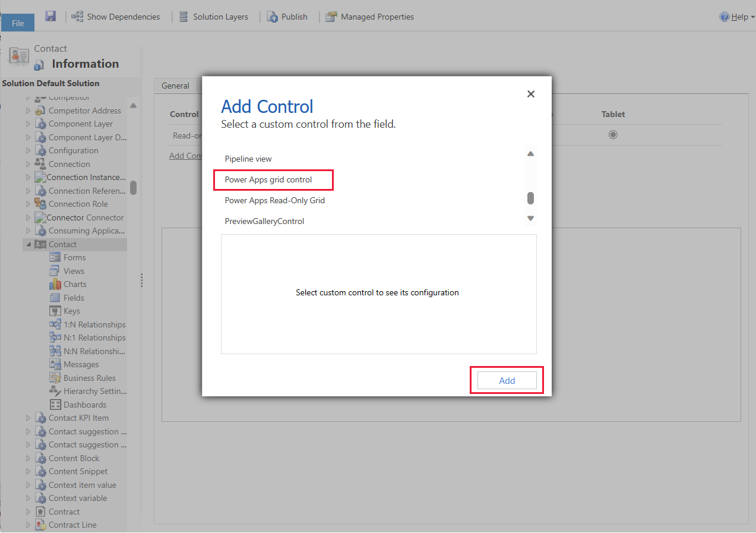The height and width of the screenshot is (533, 756).
Task: Click the Messages icon under Contact
Action: pyautogui.click(x=55, y=364)
